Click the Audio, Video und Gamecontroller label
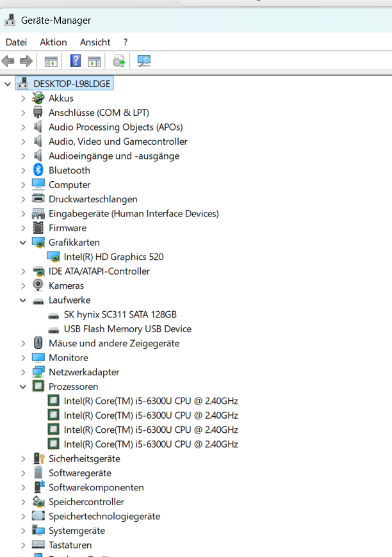 pyautogui.click(x=118, y=141)
